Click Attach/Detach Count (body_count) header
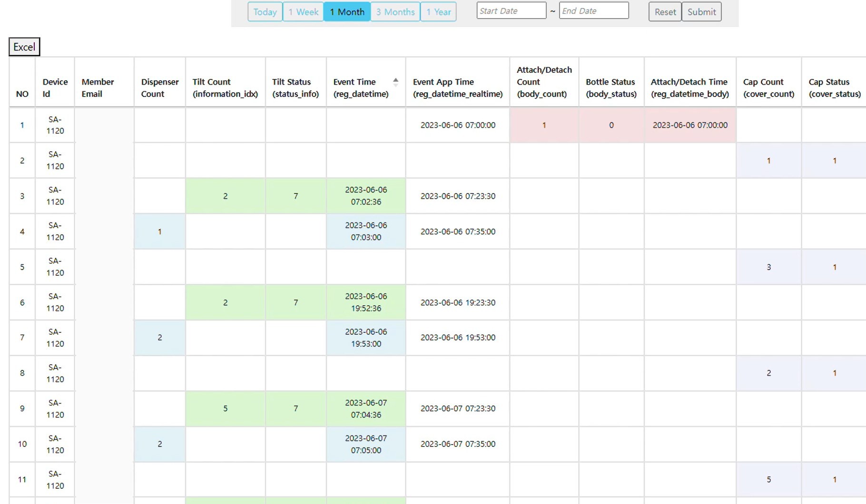The width and height of the screenshot is (866, 504). point(544,82)
